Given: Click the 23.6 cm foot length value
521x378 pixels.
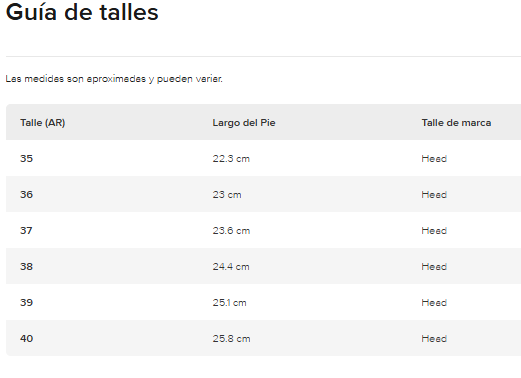Looking at the screenshot, I should [x=231, y=231].
